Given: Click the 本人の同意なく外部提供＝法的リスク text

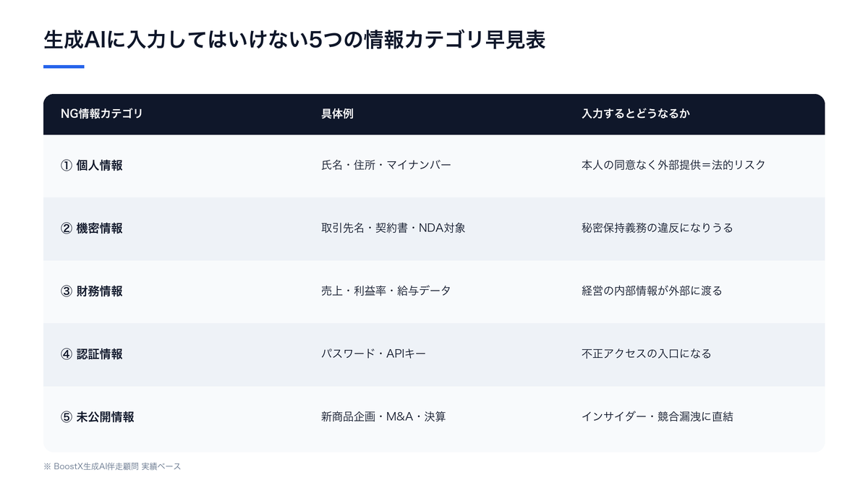Looking at the screenshot, I should (673, 166).
